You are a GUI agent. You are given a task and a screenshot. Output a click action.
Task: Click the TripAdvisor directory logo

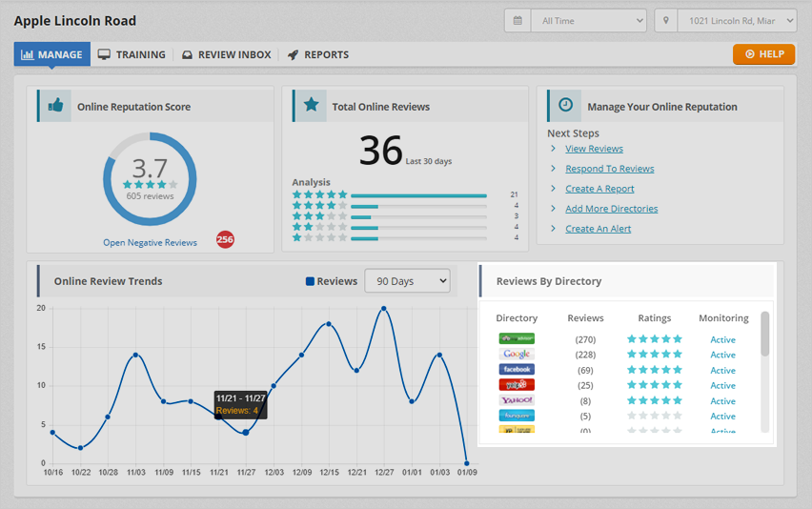pyautogui.click(x=517, y=339)
